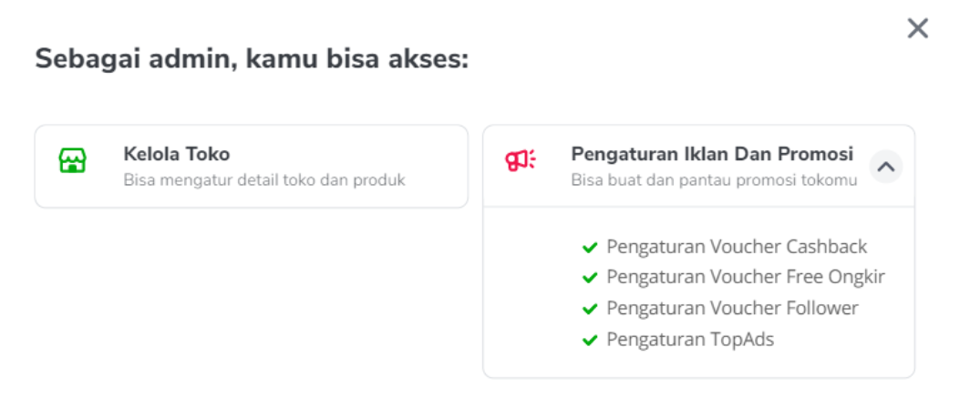Click the "Sebagai admin, kamu bisa akses" heading
The image size is (980, 398).
point(252,60)
